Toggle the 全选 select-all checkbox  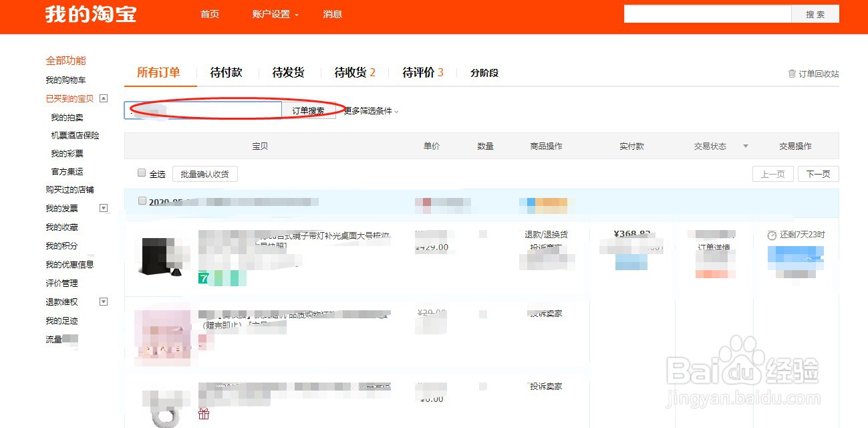[x=142, y=173]
